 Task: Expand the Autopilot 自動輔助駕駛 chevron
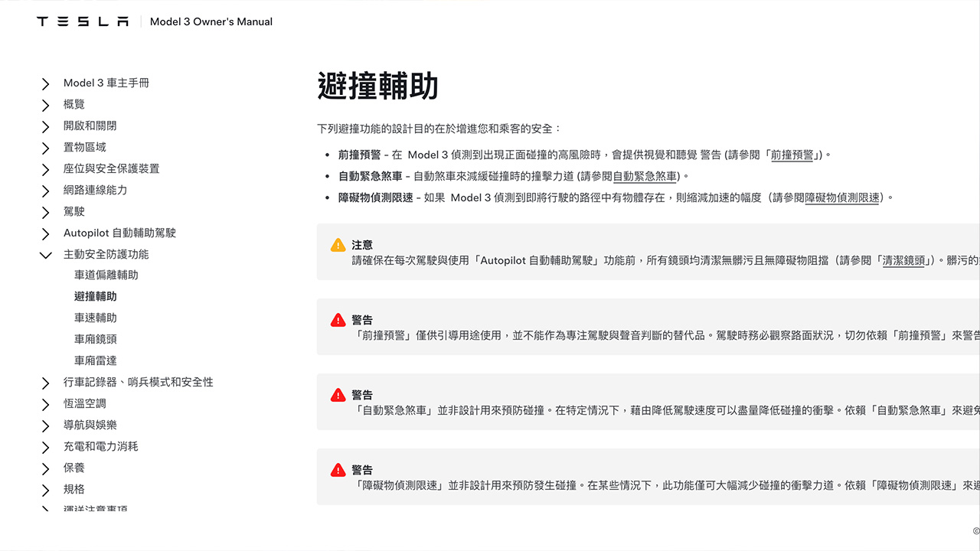46,233
